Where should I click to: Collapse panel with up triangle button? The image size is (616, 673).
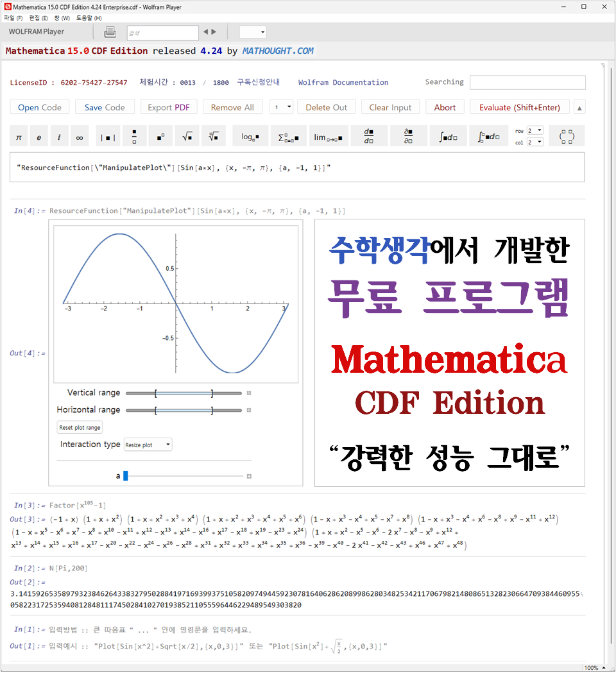tap(579, 108)
